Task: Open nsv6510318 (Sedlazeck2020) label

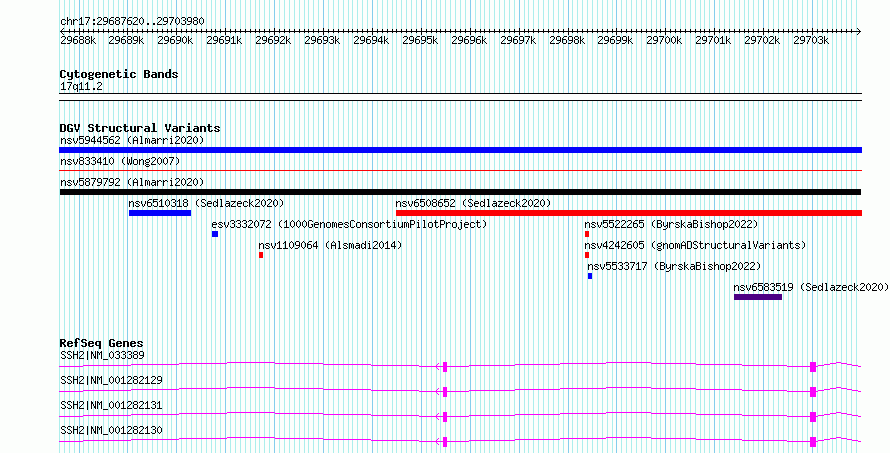Action: click(x=207, y=203)
